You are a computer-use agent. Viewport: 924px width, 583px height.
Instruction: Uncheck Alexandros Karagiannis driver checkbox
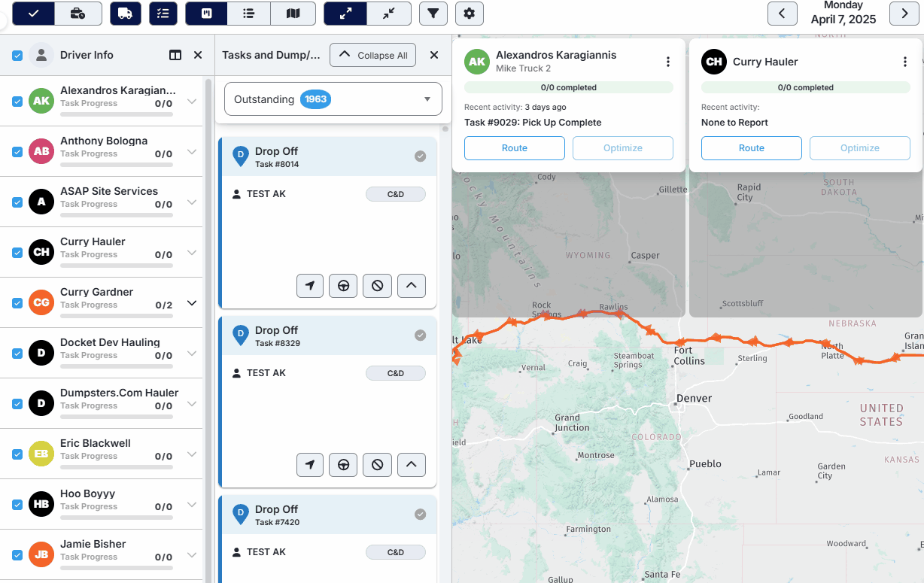click(x=17, y=101)
